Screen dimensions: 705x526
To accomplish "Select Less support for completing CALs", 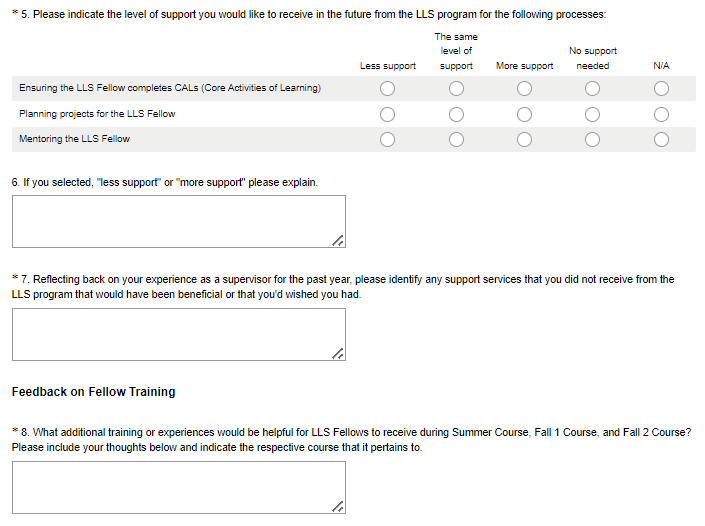I will [388, 89].
